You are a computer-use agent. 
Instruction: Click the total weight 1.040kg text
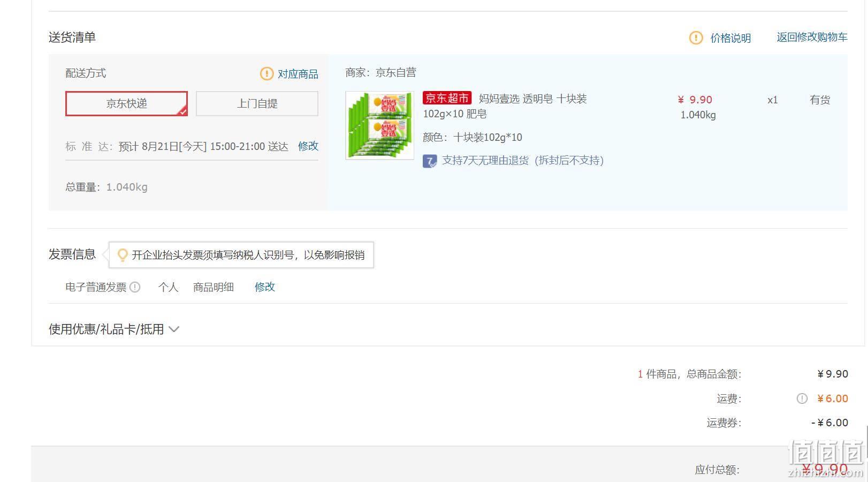pos(126,187)
